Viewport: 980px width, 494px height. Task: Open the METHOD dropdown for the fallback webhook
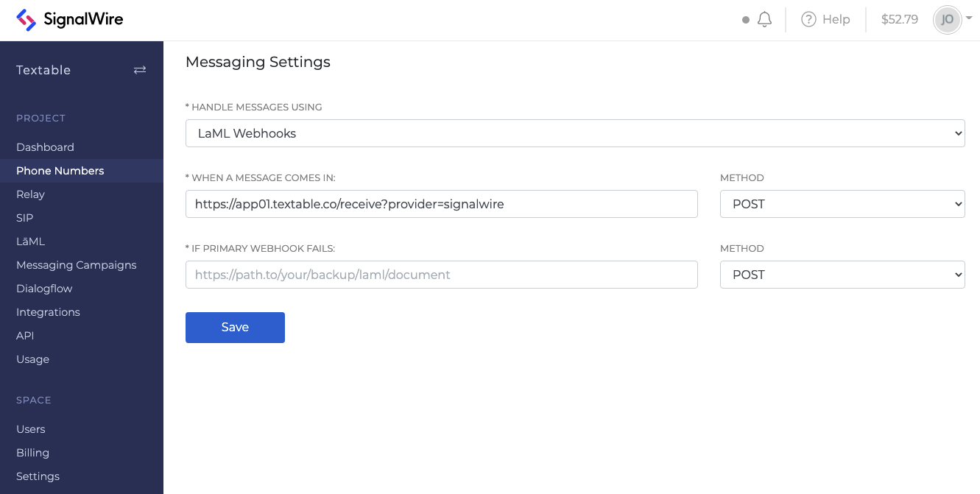point(842,275)
